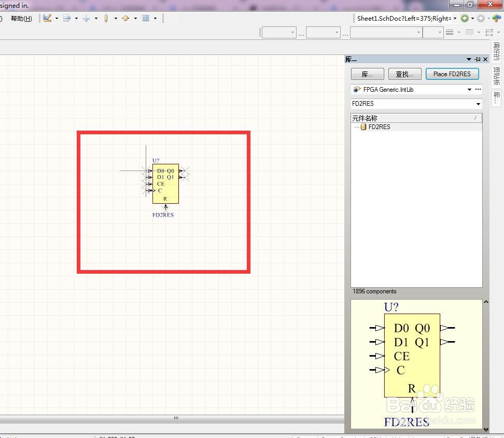504x438 pixels.
Task: Expand the digital devices dropdown arrow
Action: click(x=116, y=18)
